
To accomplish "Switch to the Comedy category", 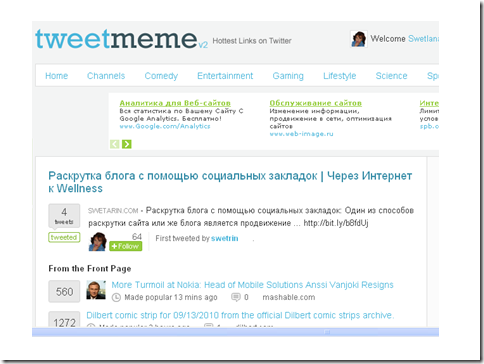I will (x=161, y=76).
